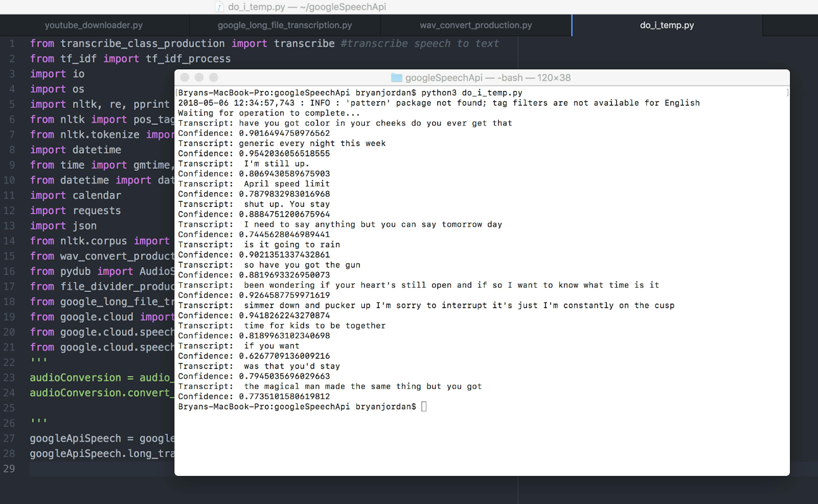Click empty tab bar area after do_i_temp.py
Viewport: 818px width, 504px height.
(x=790, y=25)
